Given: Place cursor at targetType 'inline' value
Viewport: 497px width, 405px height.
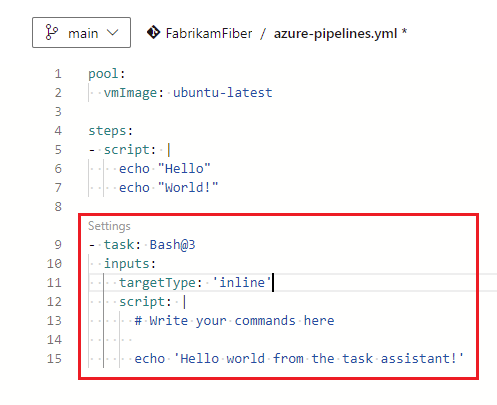Looking at the screenshot, I should pos(242,283).
